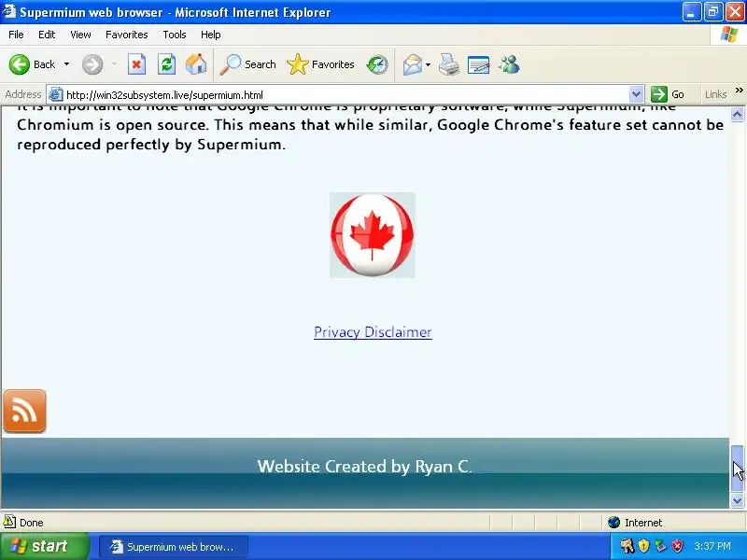The width and height of the screenshot is (747, 560).
Task: Open the Windows Start button
Action: point(44,546)
